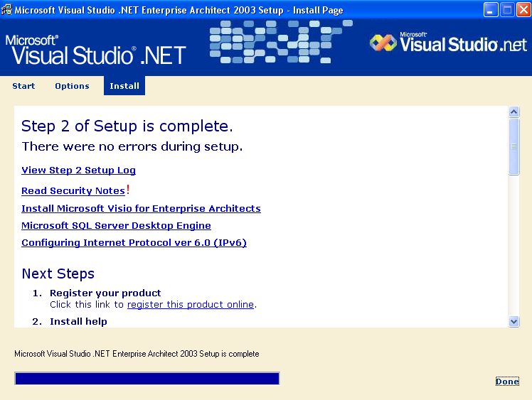The width and height of the screenshot is (532, 400).
Task: Click the scrollbar up arrow
Action: [x=514, y=112]
